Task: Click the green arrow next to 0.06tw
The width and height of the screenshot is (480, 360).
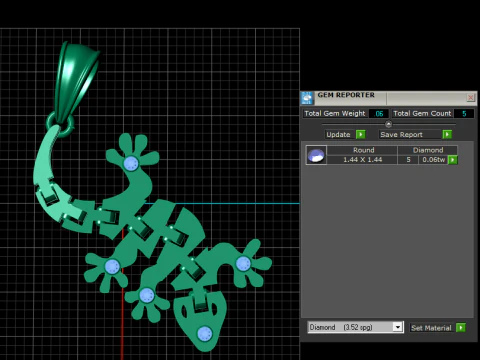Action: [x=452, y=160]
